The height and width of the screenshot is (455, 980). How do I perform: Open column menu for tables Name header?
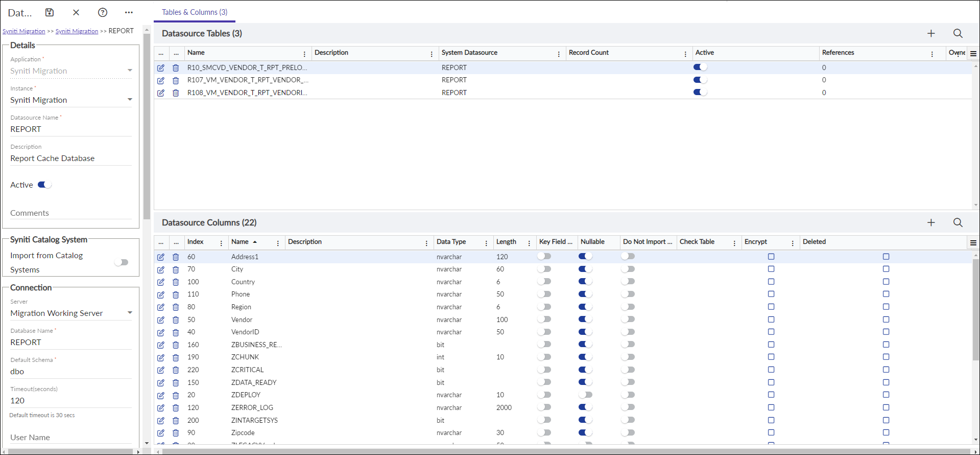(304, 54)
